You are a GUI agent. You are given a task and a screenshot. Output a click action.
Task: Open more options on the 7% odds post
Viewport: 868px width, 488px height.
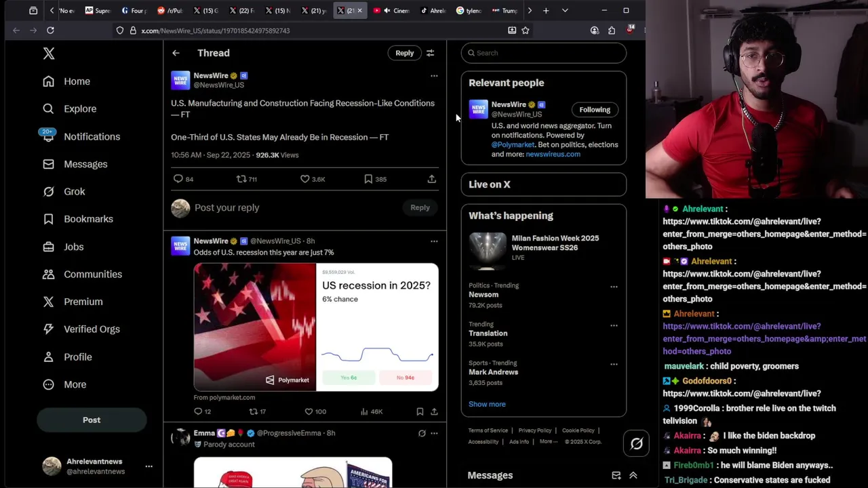coord(434,241)
